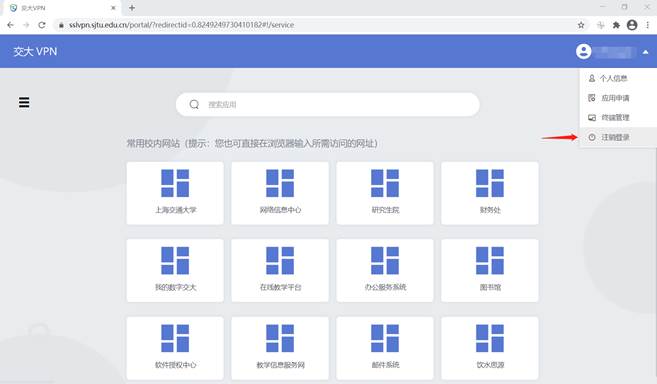Click the search magnifier icon
Viewport: 657px width, 384px height.
coord(194,104)
